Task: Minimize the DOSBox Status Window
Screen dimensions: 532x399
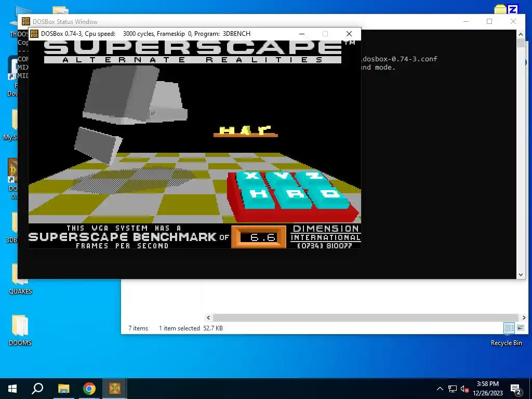Action: point(466,21)
